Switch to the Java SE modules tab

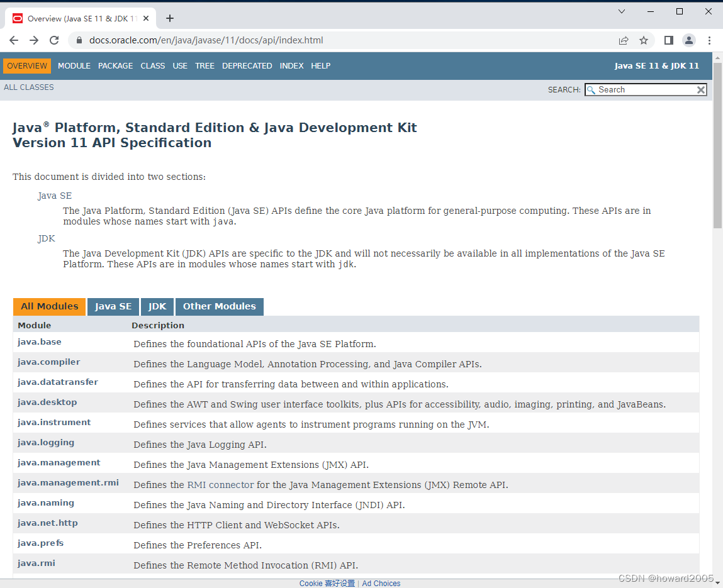click(113, 306)
